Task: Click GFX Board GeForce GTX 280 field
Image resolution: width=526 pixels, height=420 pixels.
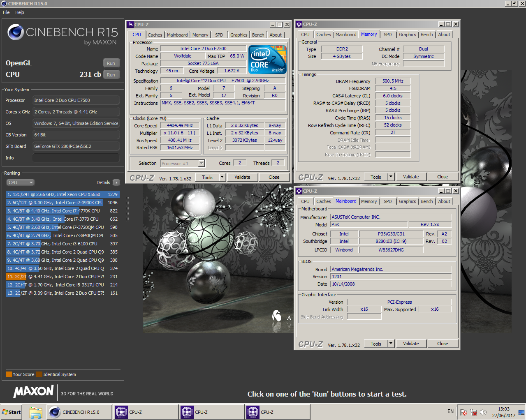Action: coord(76,146)
